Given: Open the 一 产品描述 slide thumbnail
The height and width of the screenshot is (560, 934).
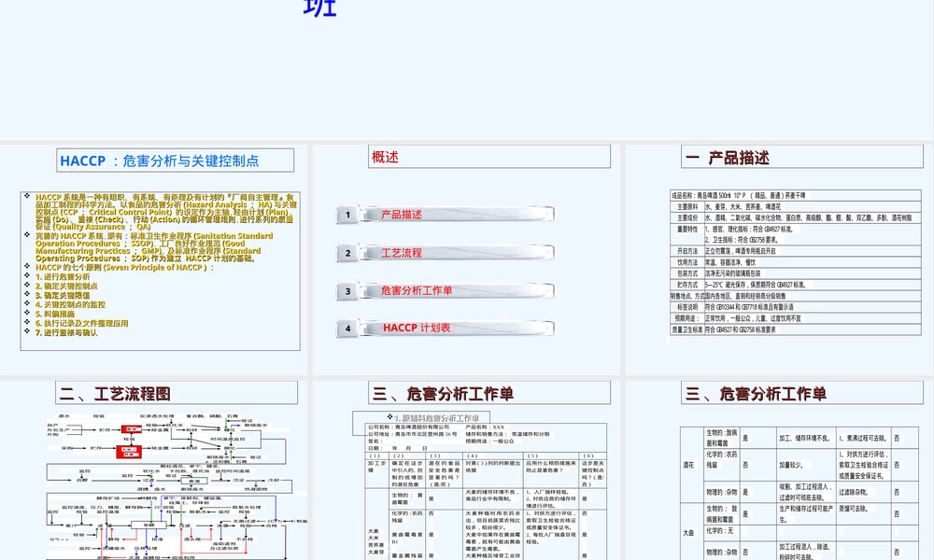Looking at the screenshot, I should [780, 259].
